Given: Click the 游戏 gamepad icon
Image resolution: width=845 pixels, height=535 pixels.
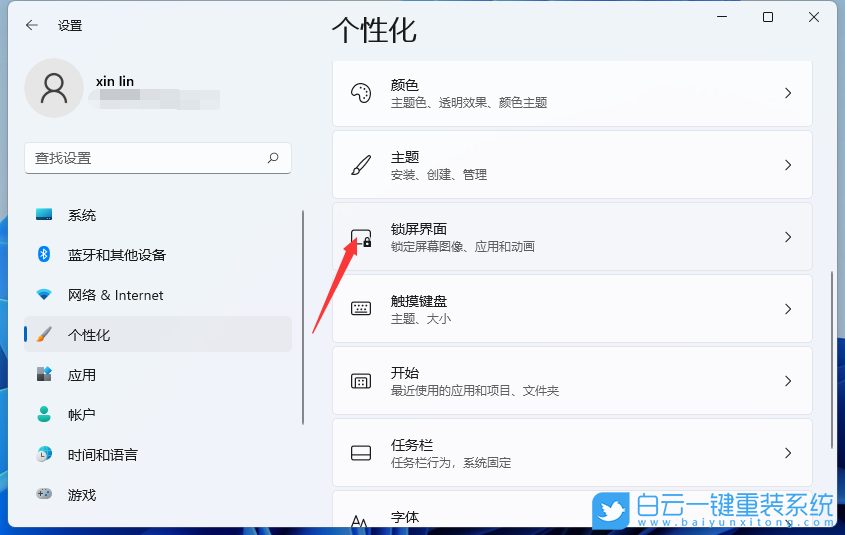Looking at the screenshot, I should (x=44, y=494).
